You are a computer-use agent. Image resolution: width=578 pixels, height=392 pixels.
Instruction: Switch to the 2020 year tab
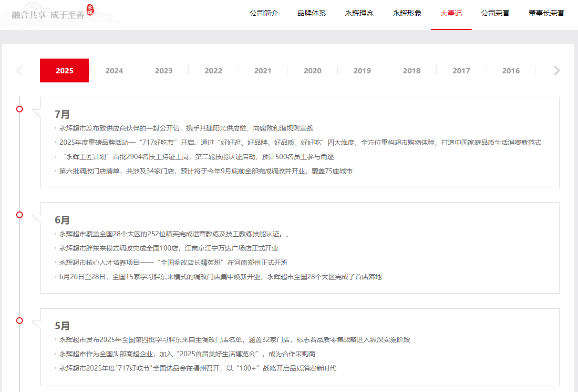click(x=312, y=70)
